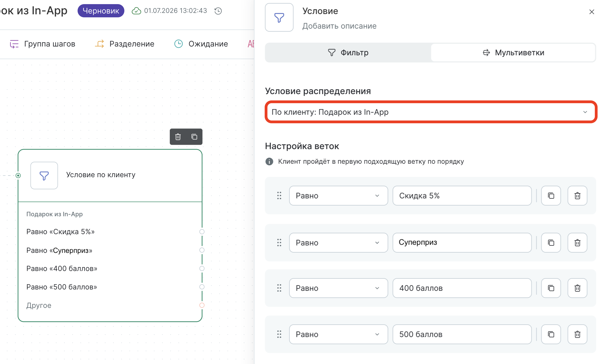Switch to the Мультиветки tab

pyautogui.click(x=513, y=53)
